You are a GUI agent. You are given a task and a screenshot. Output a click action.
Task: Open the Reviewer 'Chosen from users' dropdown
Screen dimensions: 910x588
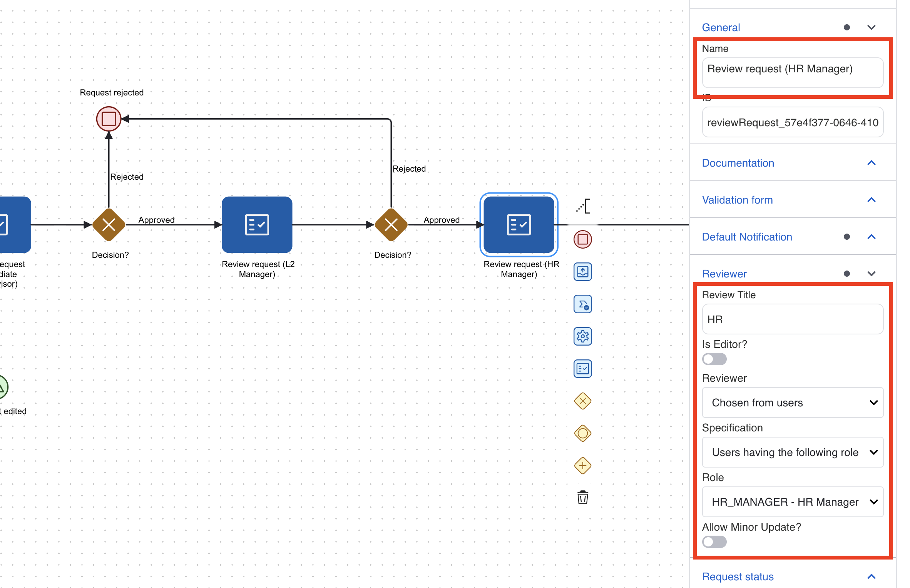[793, 403]
